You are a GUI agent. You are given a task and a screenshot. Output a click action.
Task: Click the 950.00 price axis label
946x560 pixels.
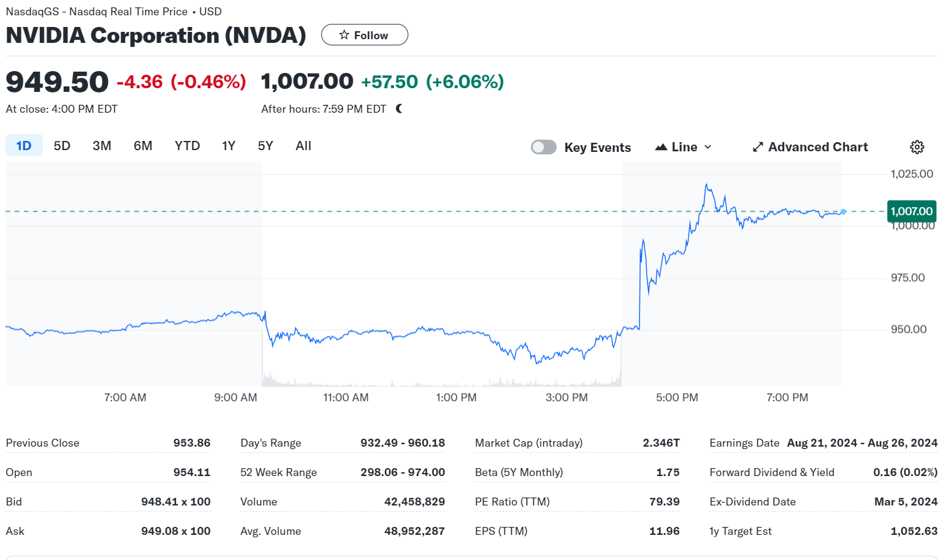pos(909,330)
